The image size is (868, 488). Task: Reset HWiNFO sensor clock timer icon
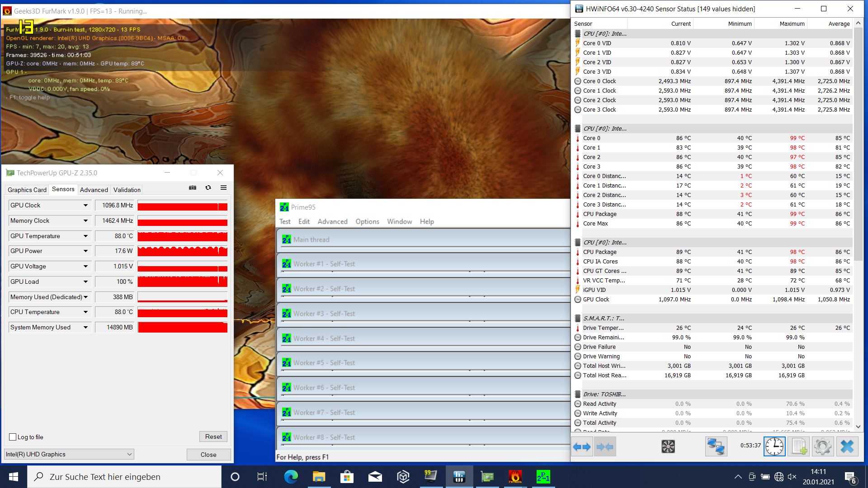click(x=774, y=447)
